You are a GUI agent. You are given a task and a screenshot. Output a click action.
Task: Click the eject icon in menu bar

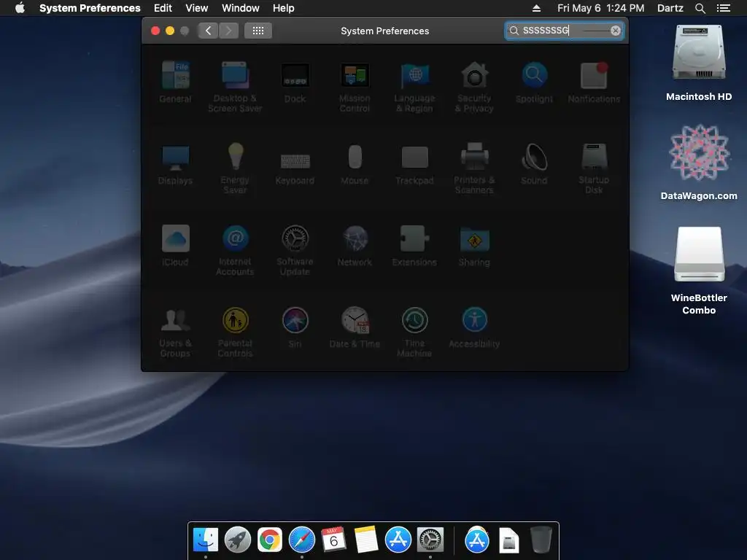[536, 8]
